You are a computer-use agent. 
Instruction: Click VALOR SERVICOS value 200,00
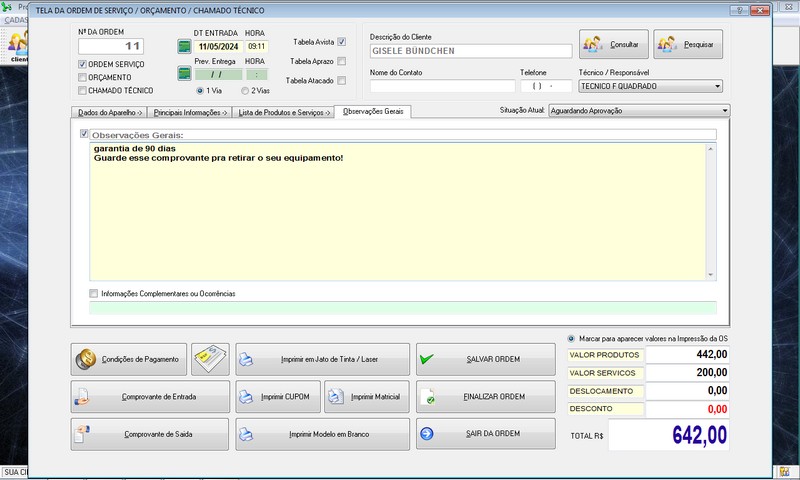pos(688,373)
